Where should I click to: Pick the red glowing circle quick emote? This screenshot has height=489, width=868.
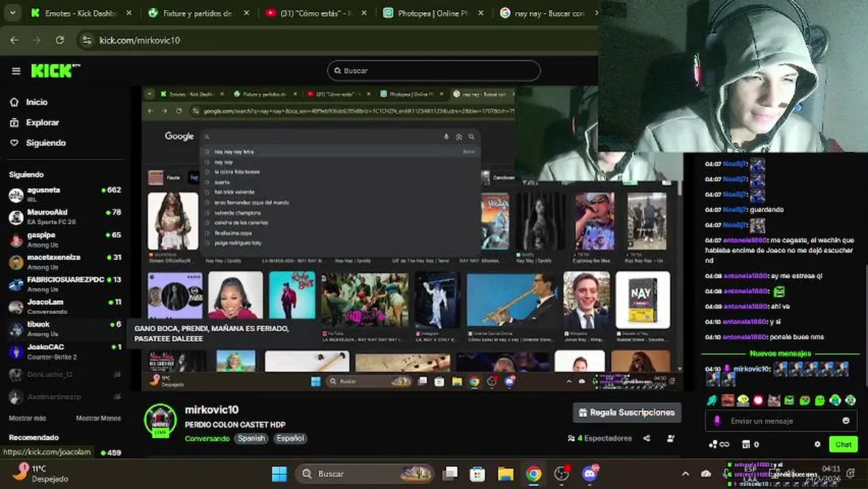point(758,400)
